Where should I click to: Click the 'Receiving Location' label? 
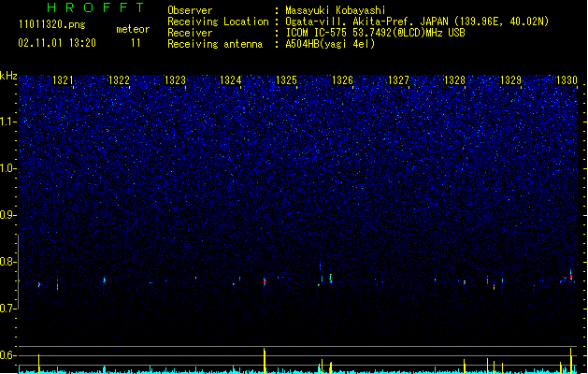(218, 22)
